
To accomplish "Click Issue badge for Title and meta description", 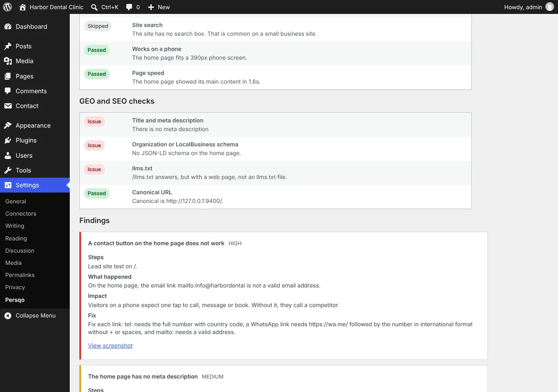I will [94, 122].
